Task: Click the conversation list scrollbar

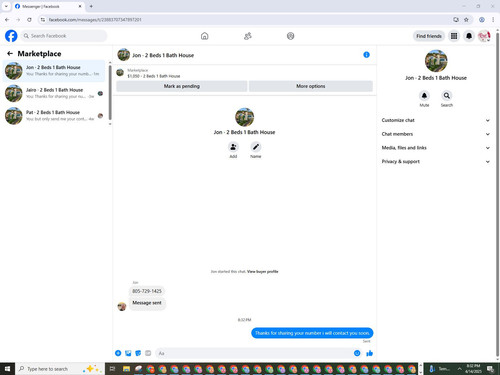Action: click(110, 93)
